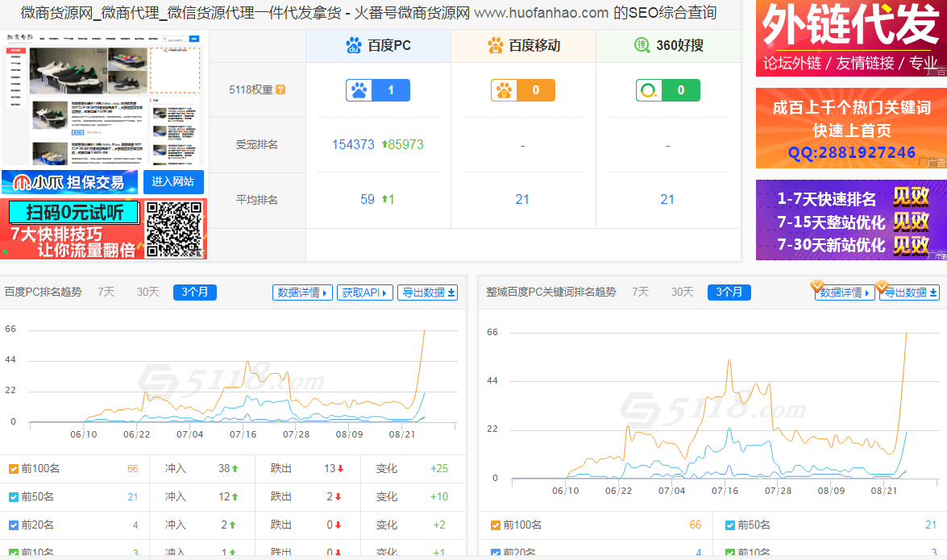The height and width of the screenshot is (560, 947).
Task: Toggle the right panel 前10名 checkbox
Action: 729,552
